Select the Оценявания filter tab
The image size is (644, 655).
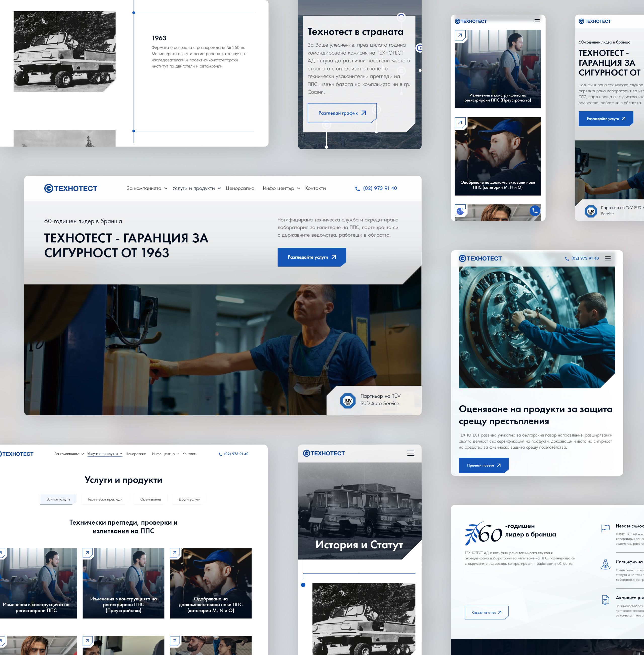[150, 500]
